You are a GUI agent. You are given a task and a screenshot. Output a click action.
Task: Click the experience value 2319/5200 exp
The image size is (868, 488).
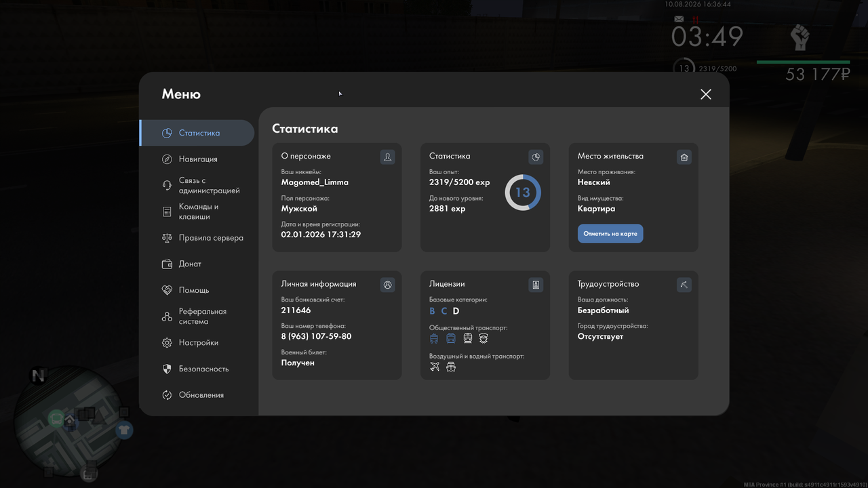[460, 182]
